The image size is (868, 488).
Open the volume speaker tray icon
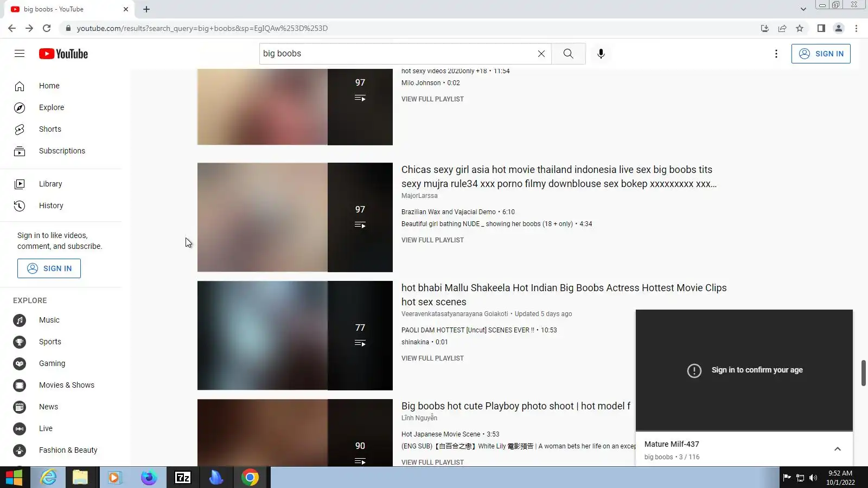pyautogui.click(x=813, y=478)
